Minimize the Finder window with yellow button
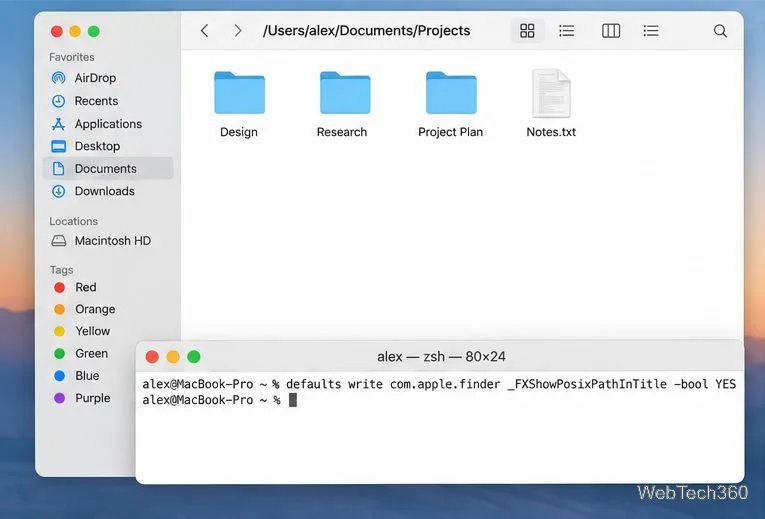This screenshot has height=519, width=765. pos(75,32)
